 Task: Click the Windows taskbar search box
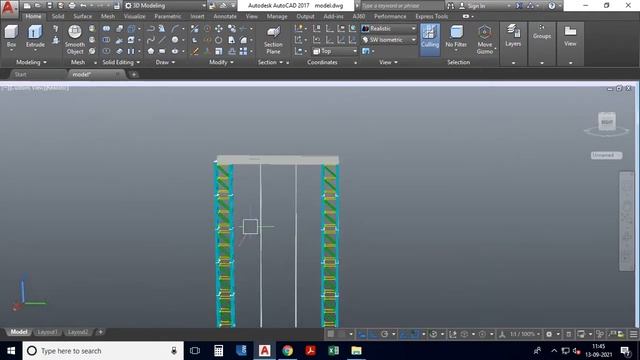point(103,351)
